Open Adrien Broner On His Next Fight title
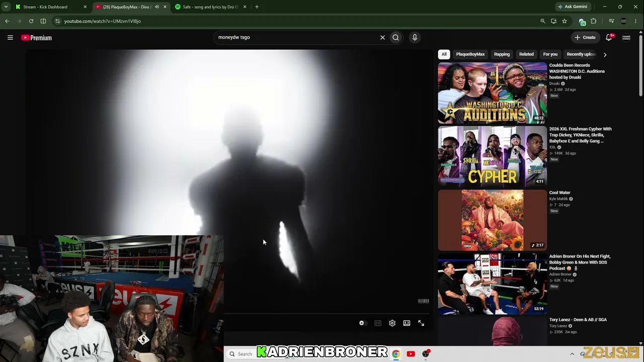 [580, 262]
